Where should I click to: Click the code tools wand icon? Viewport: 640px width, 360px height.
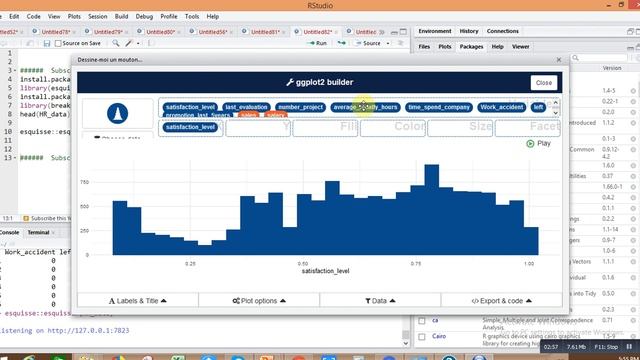129,43
